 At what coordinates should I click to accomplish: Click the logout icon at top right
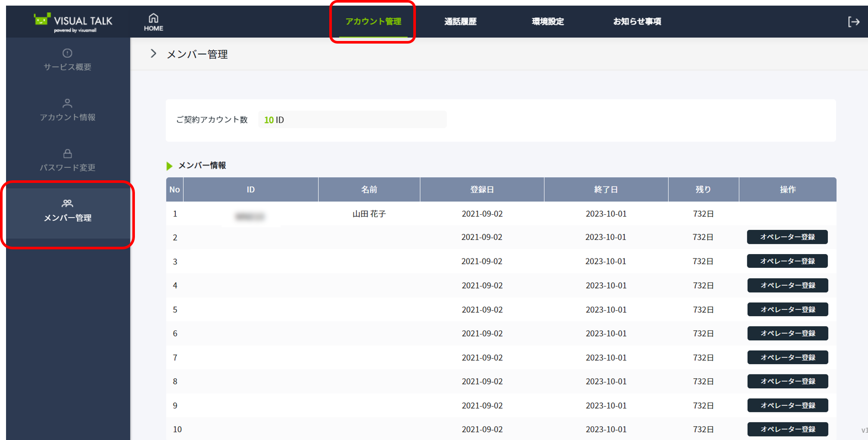point(853,22)
